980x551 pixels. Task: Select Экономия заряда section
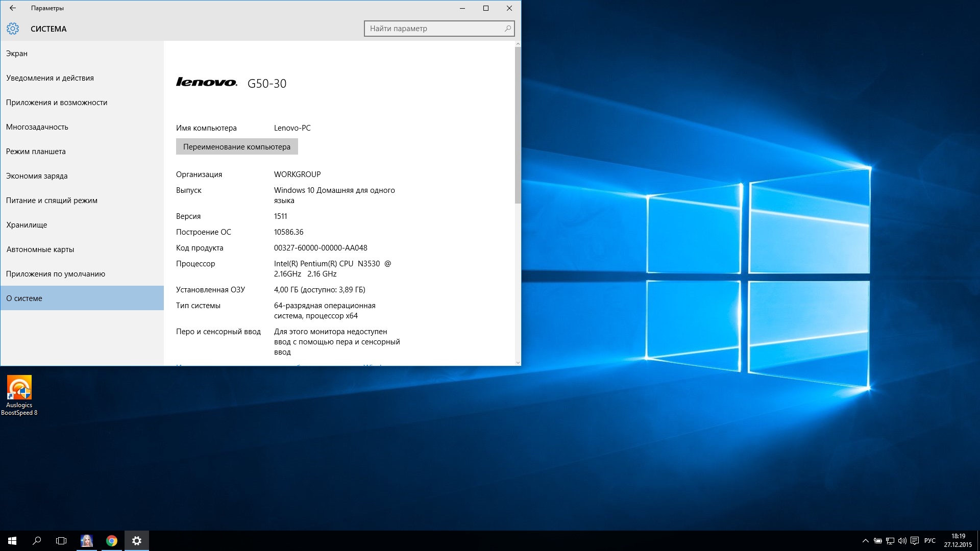[82, 176]
